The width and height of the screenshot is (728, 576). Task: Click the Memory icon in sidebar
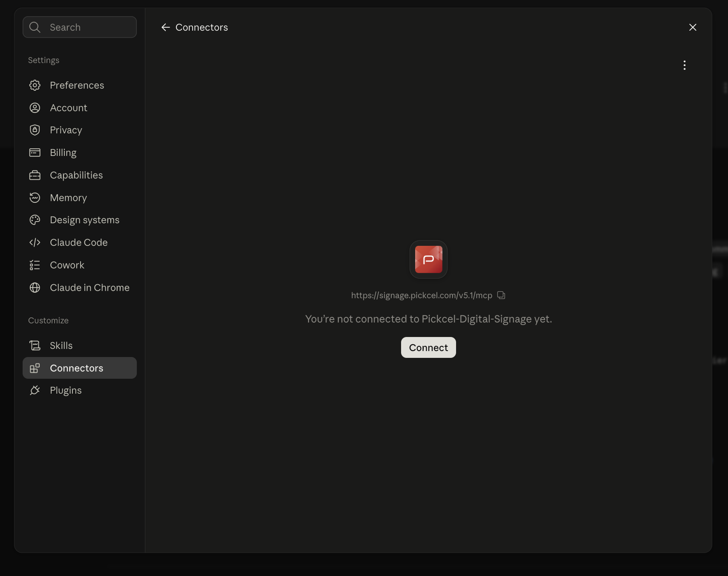[x=35, y=198]
